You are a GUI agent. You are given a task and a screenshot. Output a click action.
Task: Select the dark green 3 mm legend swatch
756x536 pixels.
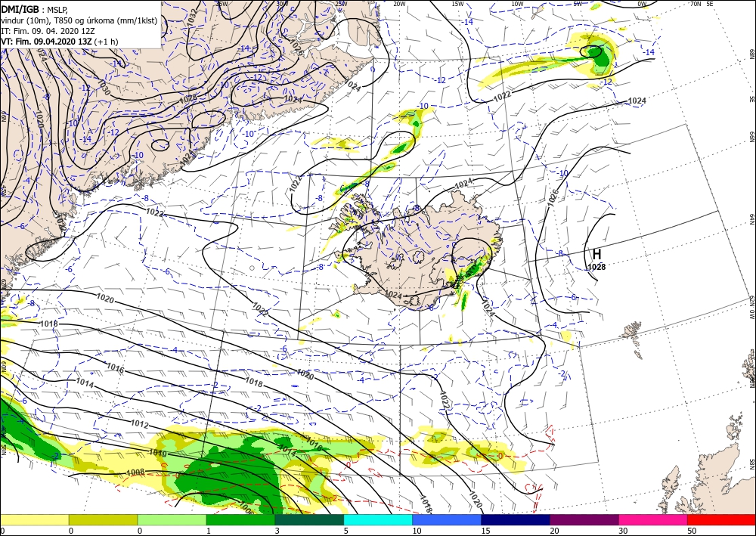tap(309, 519)
